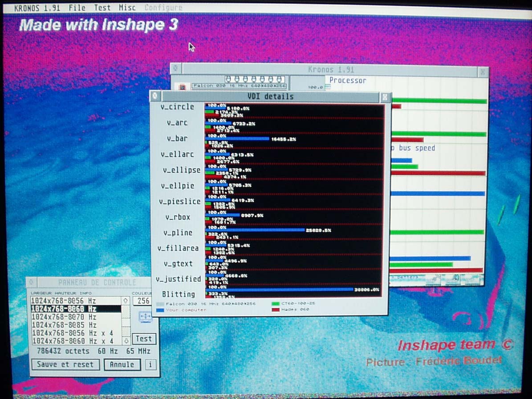Image resolution: width=532 pixels, height=399 pixels.
Task: Click the monitor screen-position icon in control panel
Action: pos(145,317)
